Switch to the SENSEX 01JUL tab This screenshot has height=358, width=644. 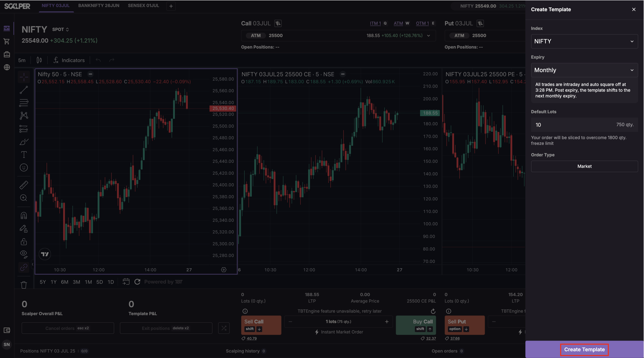(143, 6)
